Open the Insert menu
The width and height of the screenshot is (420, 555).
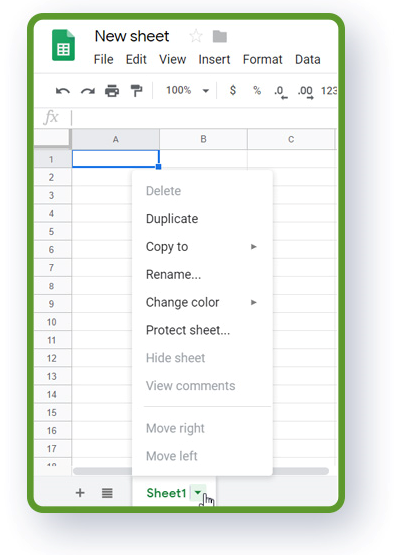pos(214,59)
